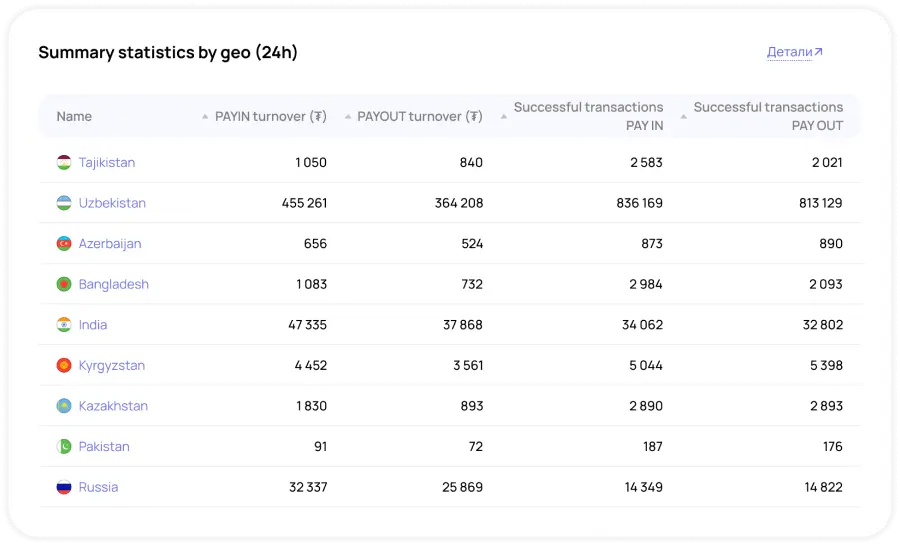Screen dimensions: 900x546
Task: Sort by Successful transactions PAY IN arrow
Action: 504,117
